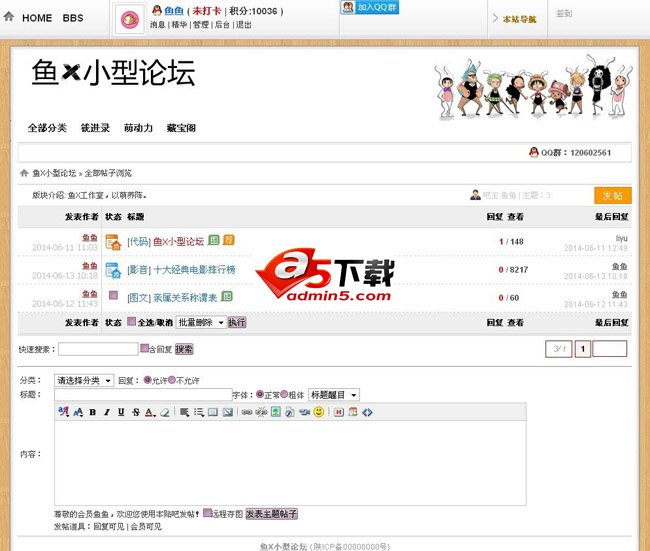Click the insert link chain icon

[x=247, y=412]
